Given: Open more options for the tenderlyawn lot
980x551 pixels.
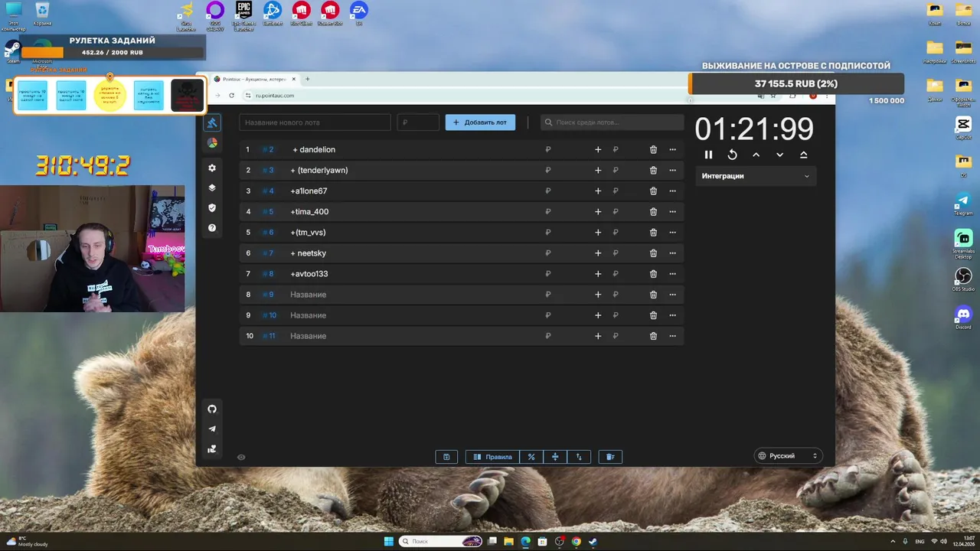Looking at the screenshot, I should click(673, 171).
